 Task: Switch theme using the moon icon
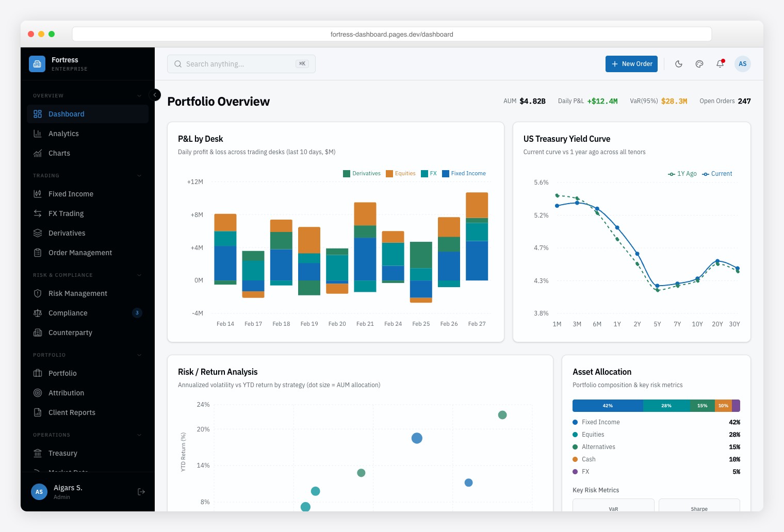[679, 64]
